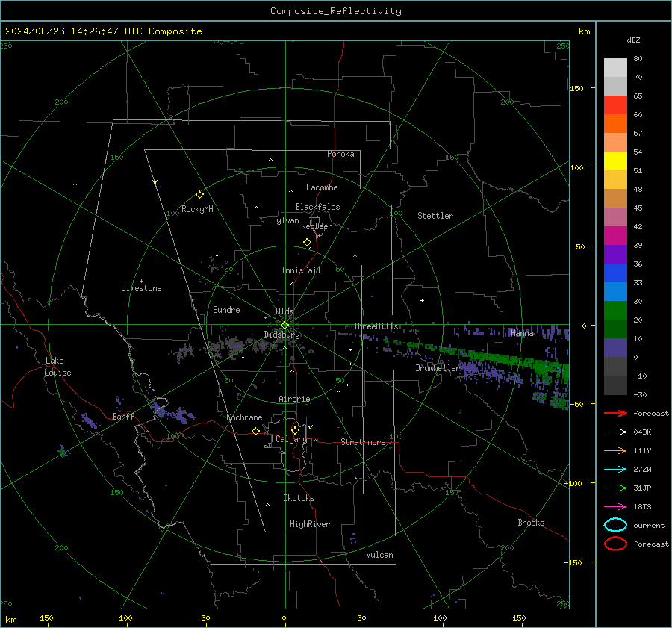Click the red forecast arrow legend icon
The height and width of the screenshot is (628, 672).
pos(615,413)
